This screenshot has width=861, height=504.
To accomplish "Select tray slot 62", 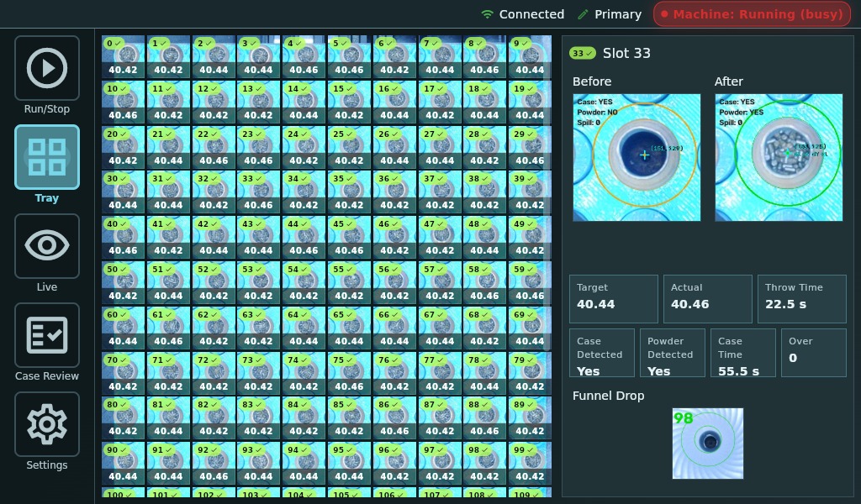I will (x=214, y=328).
